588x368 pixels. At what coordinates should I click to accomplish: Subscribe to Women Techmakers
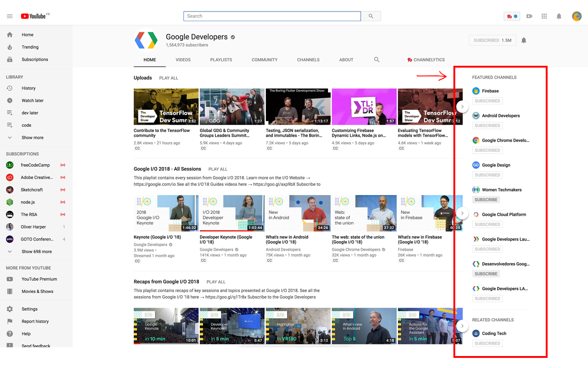click(486, 200)
